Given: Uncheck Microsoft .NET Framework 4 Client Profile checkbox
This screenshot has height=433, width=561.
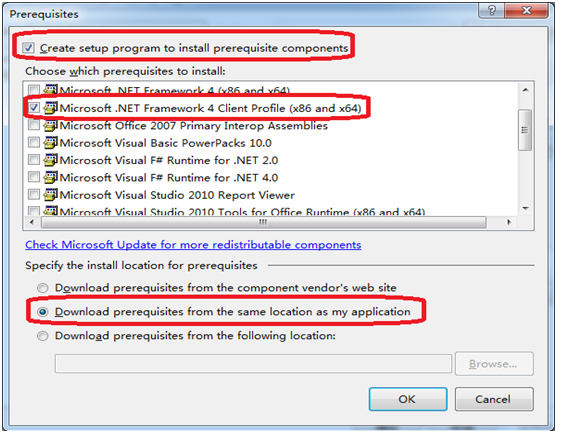Looking at the screenshot, I should (34, 107).
